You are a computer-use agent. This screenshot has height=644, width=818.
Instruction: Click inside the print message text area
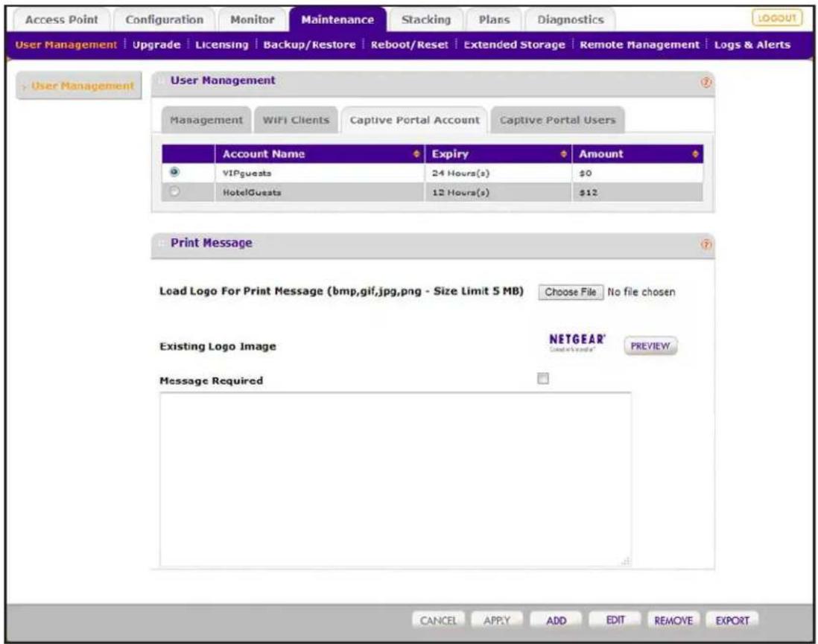396,479
